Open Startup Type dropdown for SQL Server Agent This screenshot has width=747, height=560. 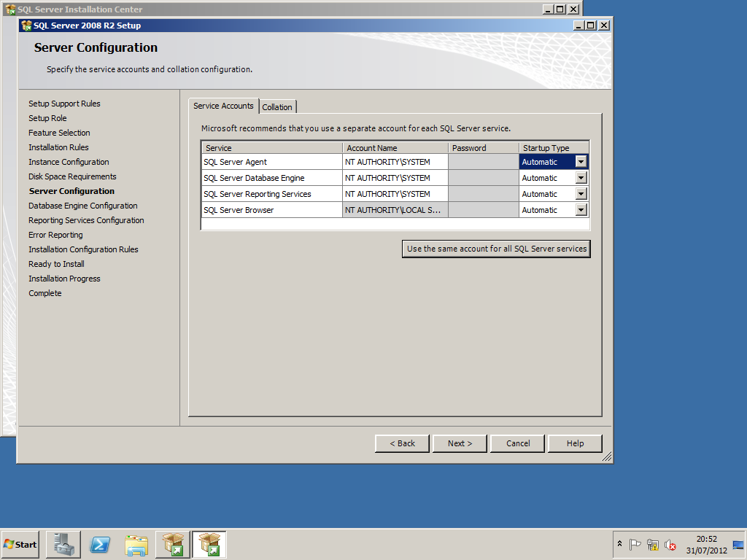pyautogui.click(x=581, y=162)
